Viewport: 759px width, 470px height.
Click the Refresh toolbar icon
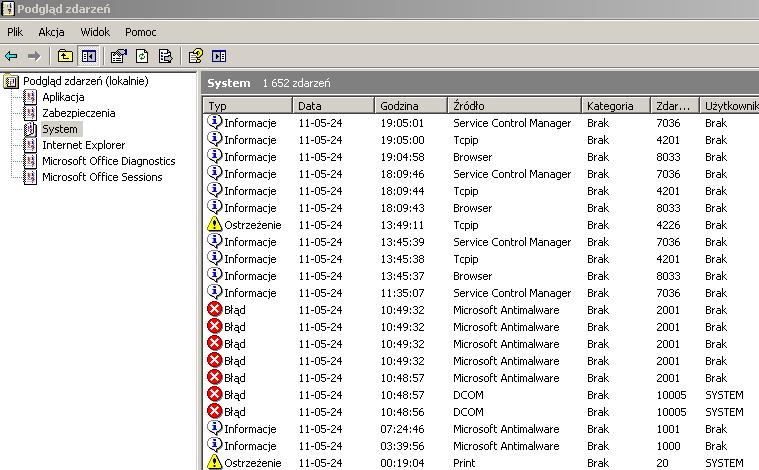tap(142, 56)
